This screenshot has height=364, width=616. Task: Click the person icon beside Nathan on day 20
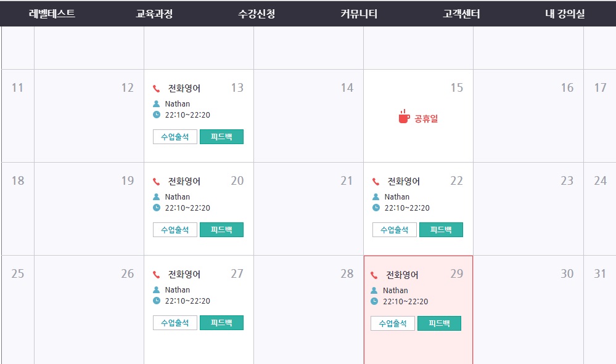point(157,197)
